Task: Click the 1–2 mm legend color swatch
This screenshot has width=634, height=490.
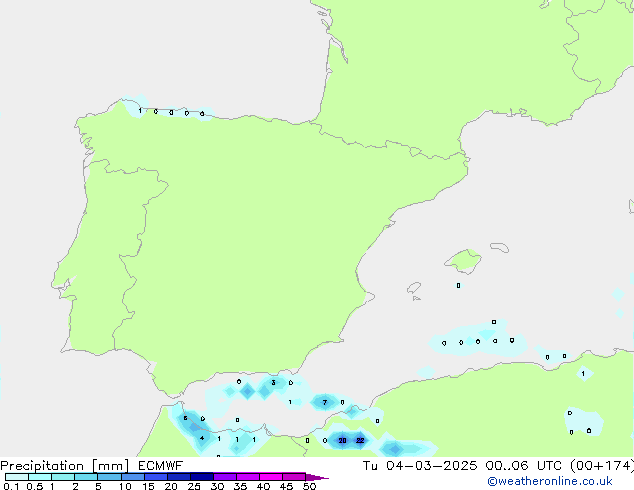Action: pyautogui.click(x=63, y=477)
